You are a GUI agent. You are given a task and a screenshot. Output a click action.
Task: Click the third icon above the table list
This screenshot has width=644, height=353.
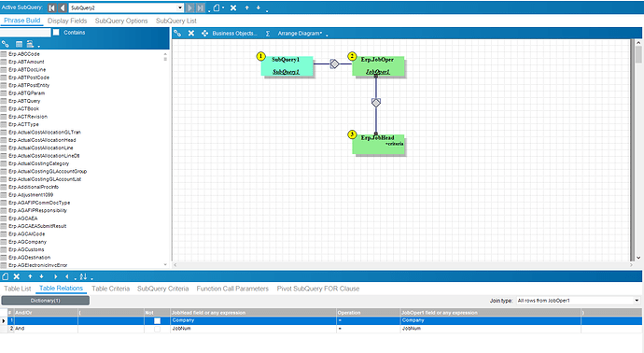[x=30, y=44]
